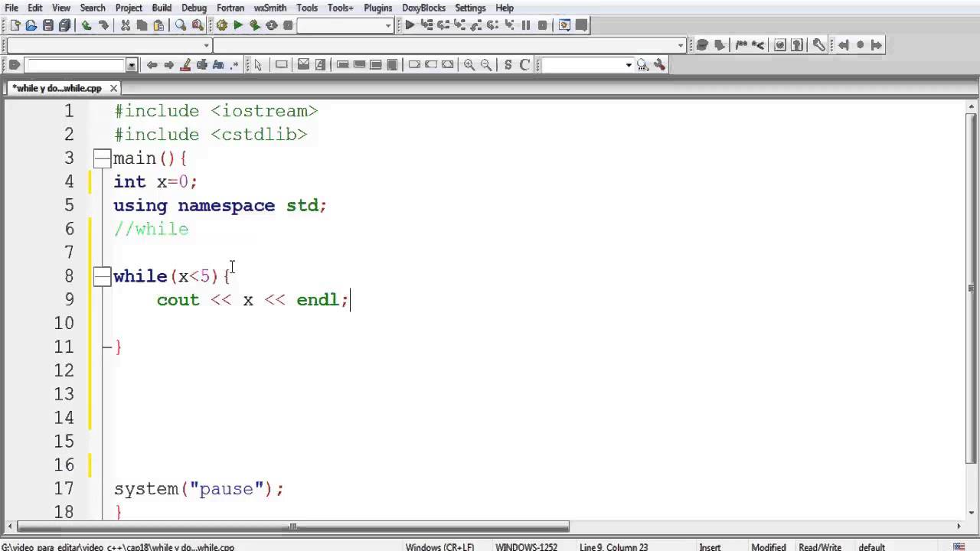The image size is (980, 551).
Task: Open the Build menu
Action: coord(162,8)
